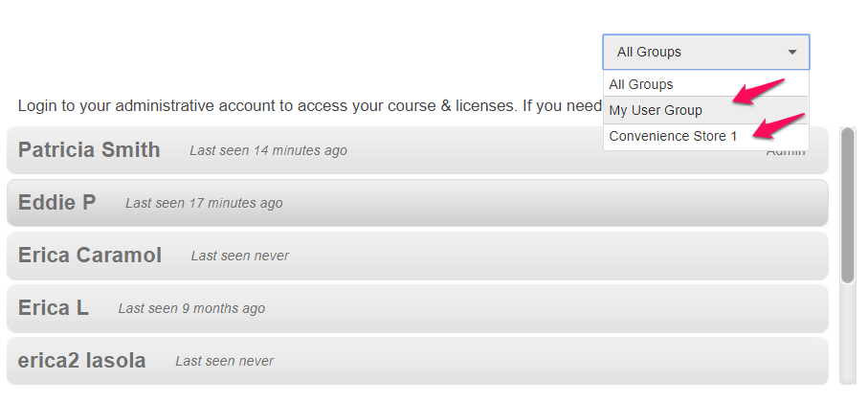Click "Last seen 9 months ago" label
Screen dimensions: 868x402
pos(191,308)
